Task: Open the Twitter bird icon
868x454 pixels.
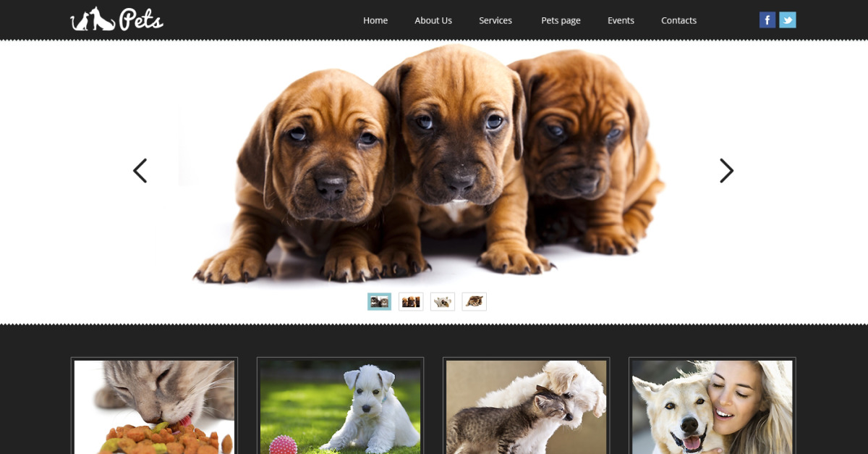Action: 787,20
